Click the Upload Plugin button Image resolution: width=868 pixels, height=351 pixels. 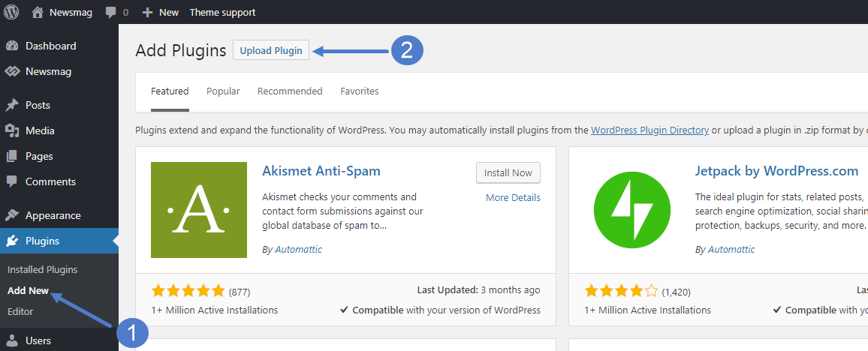coord(271,51)
